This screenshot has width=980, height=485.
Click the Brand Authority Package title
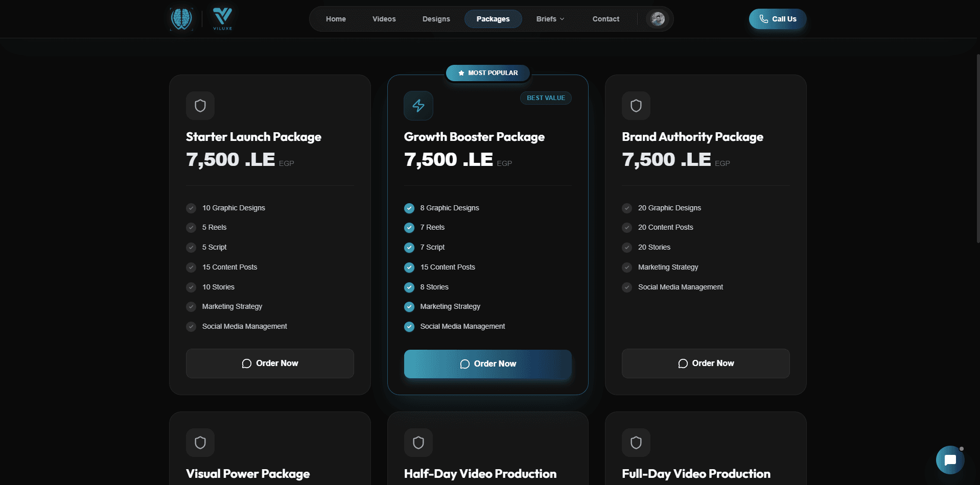coord(692,137)
